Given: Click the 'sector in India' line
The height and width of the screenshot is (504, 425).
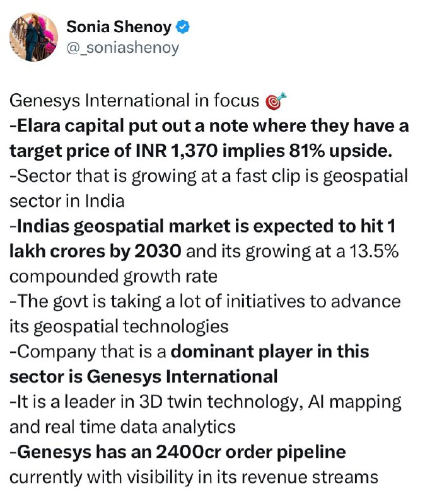Looking at the screenshot, I should [x=67, y=201].
